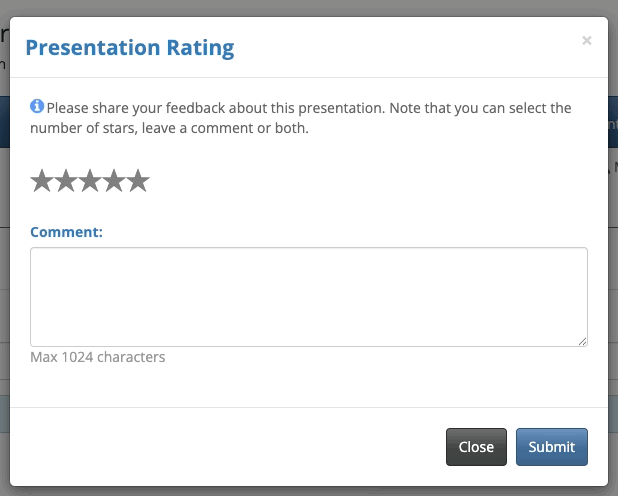618x496 pixels.
Task: Choose the fourth star in rating
Action: [114, 181]
